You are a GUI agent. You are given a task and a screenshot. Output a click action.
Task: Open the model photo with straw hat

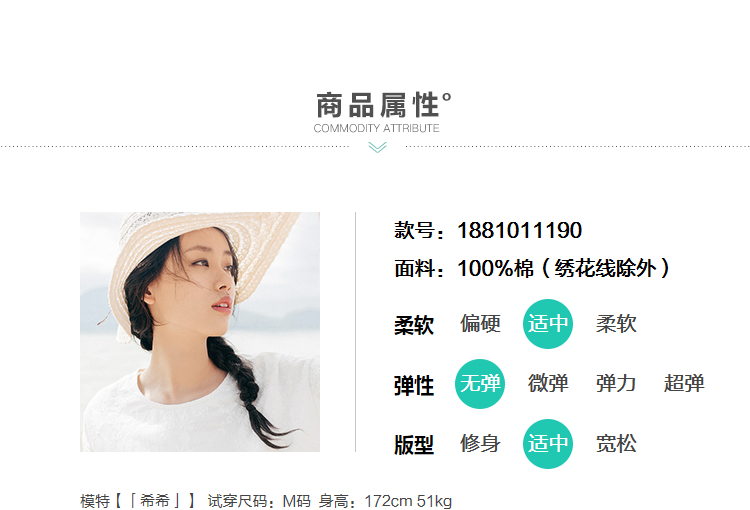[x=200, y=332]
